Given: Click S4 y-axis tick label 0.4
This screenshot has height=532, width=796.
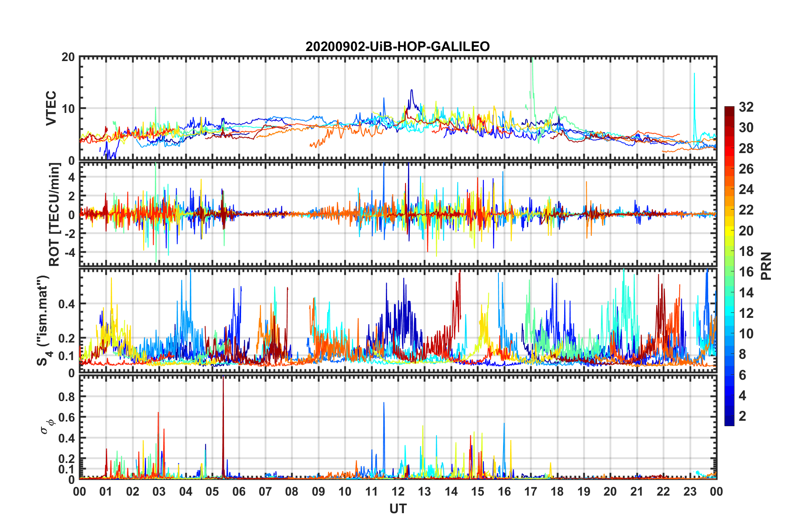Looking at the screenshot, I should 67,304.
